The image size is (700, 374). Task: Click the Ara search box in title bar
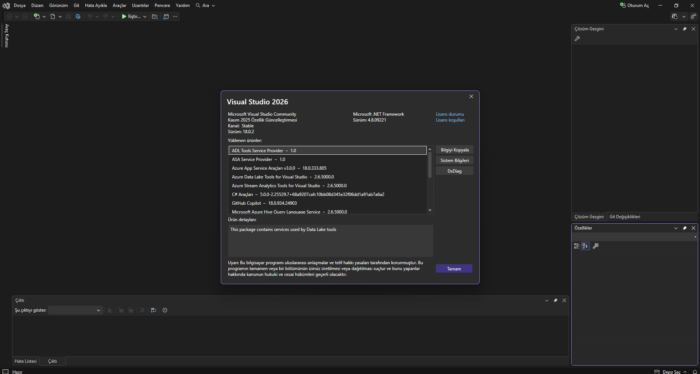(x=205, y=6)
